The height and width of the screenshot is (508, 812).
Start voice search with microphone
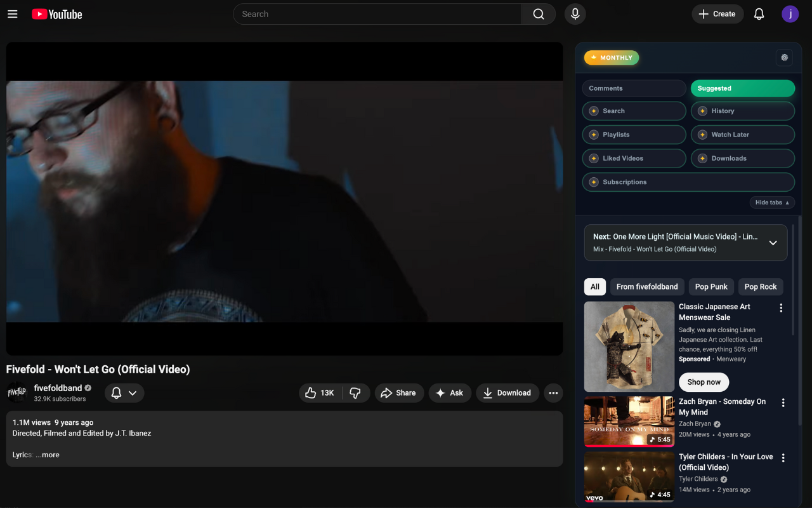(575, 14)
